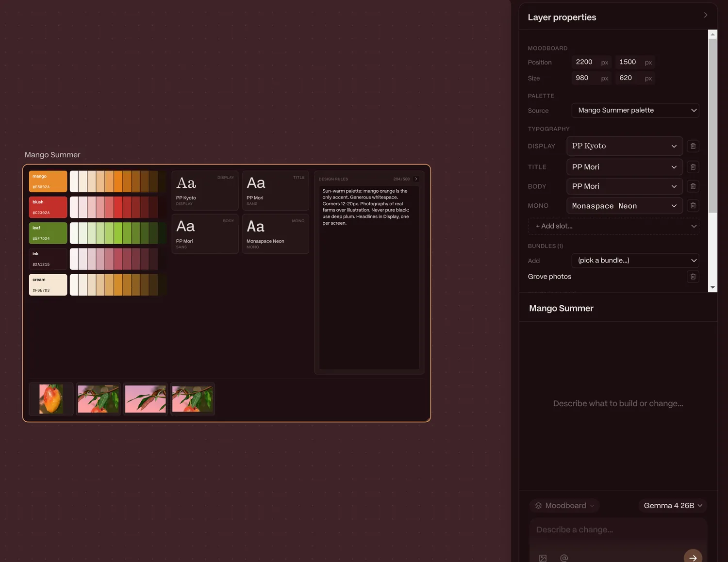Delete the DISPLAY font slot
The height and width of the screenshot is (562, 728).
click(x=693, y=146)
